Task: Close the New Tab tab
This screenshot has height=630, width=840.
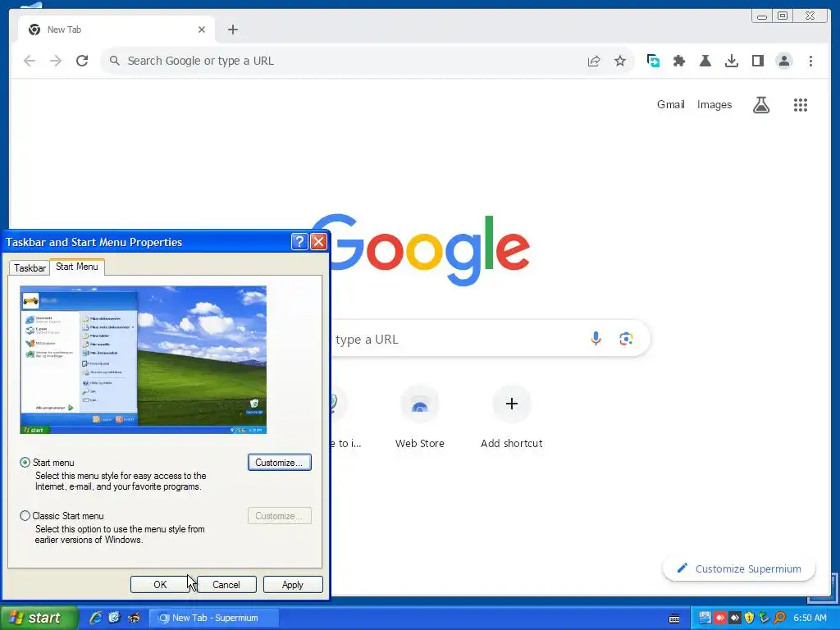Action: [202, 30]
